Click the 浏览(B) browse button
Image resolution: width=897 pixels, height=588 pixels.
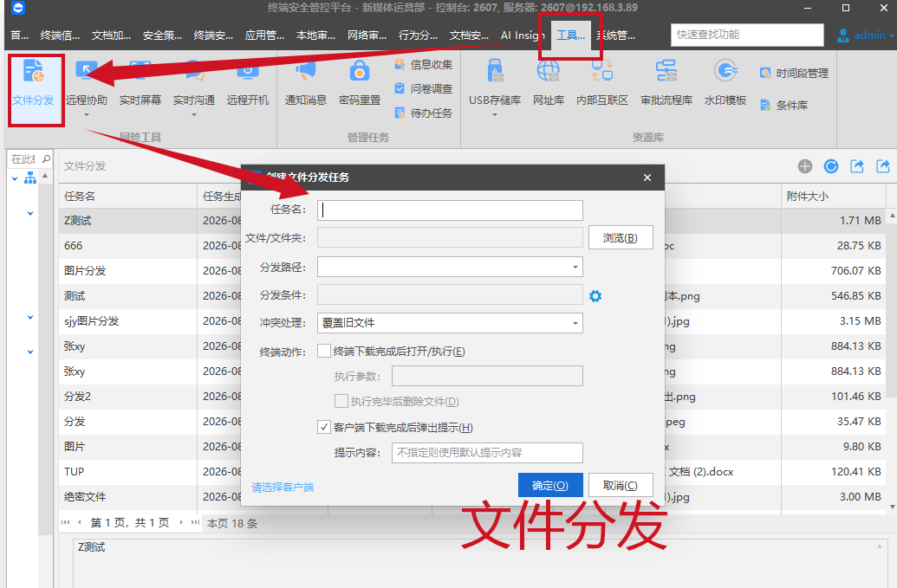tap(621, 238)
